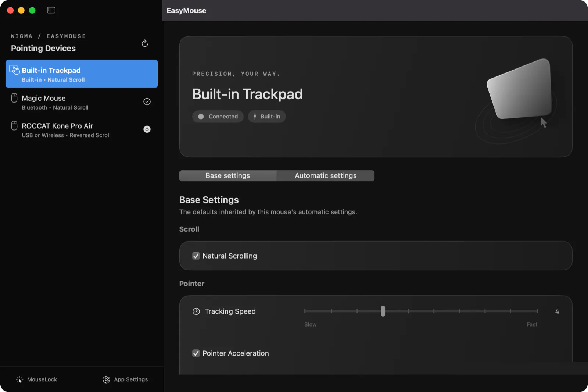Click the App Settings gear icon
Image resolution: width=588 pixels, height=392 pixels.
(106, 379)
